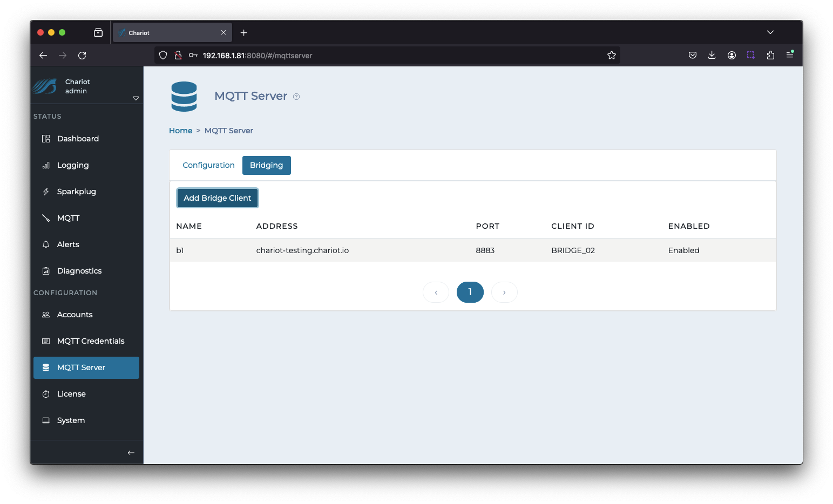The image size is (833, 504).
Task: Open the License page
Action: tap(86, 394)
